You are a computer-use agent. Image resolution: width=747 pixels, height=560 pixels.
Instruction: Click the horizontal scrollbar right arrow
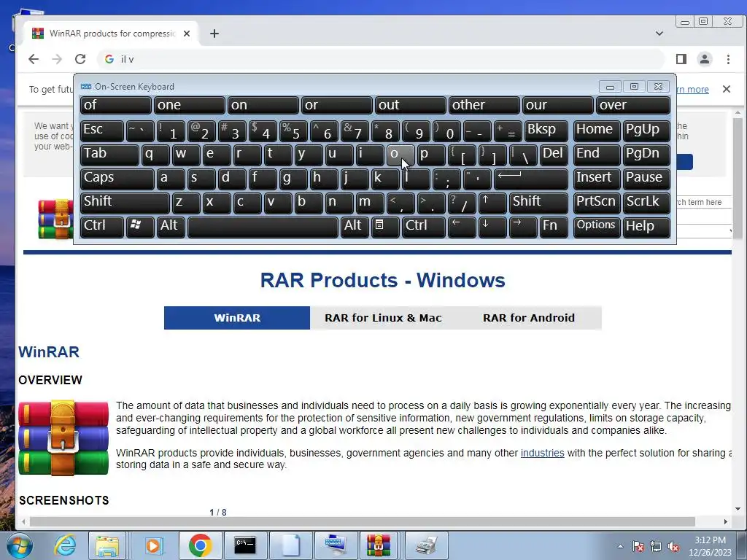point(726,521)
